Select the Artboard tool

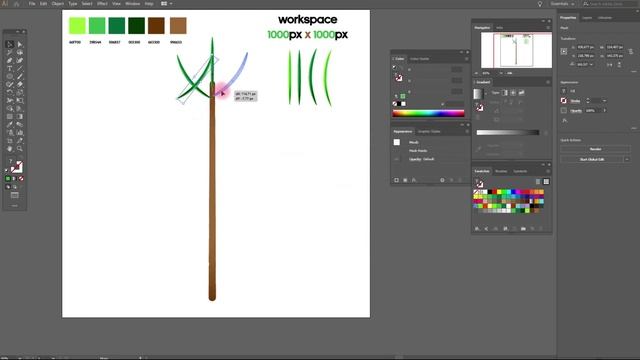coord(10,141)
